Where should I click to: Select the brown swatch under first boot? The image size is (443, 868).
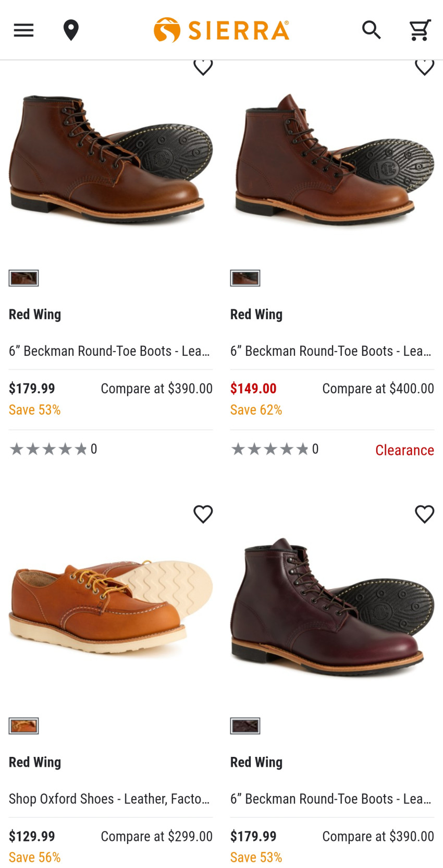click(x=23, y=278)
